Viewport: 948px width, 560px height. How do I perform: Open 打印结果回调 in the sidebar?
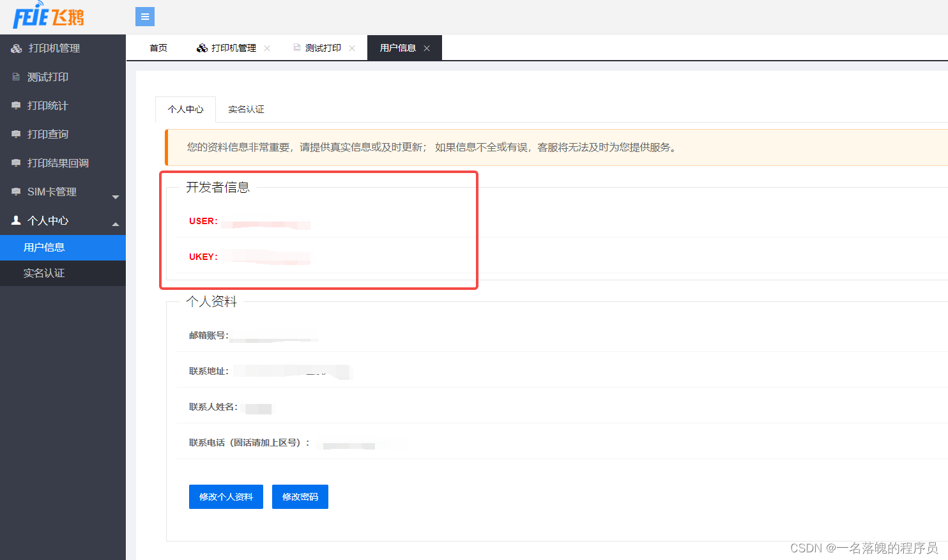63,163
